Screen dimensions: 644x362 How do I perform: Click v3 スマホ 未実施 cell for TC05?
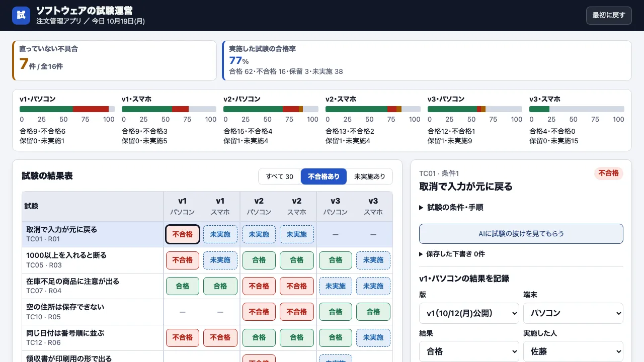click(x=373, y=260)
